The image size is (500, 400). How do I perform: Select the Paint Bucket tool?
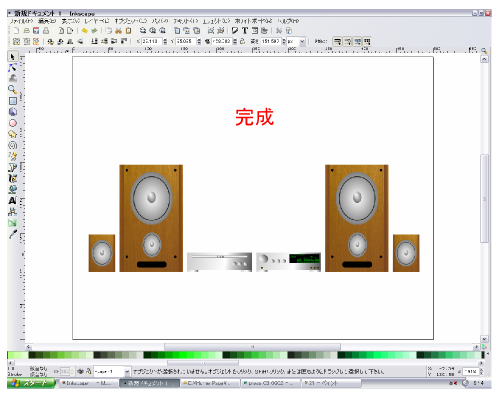click(x=13, y=189)
